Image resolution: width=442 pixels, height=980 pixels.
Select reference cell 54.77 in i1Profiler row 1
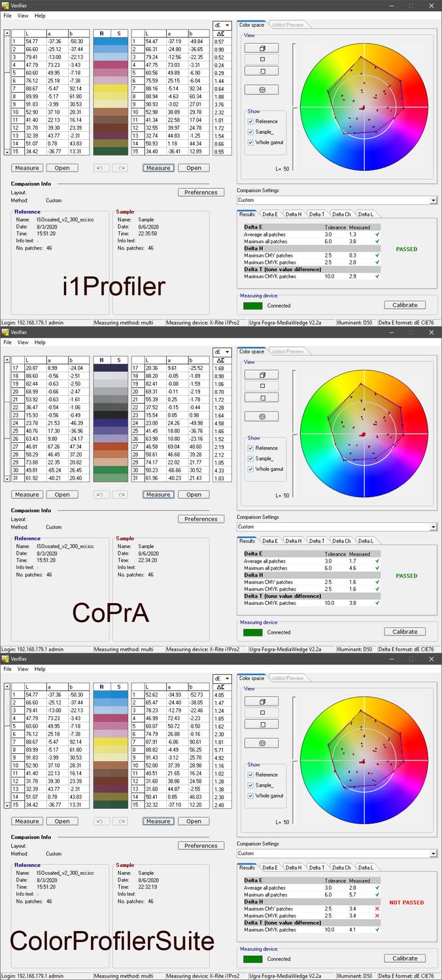(x=35, y=41)
